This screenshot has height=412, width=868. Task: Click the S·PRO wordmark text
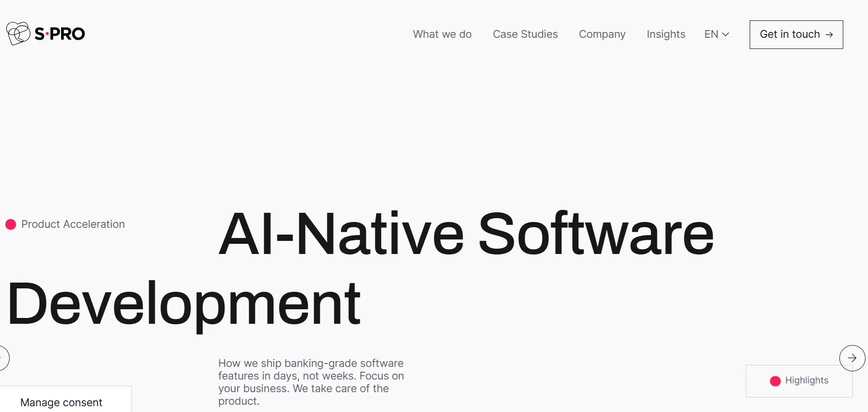60,34
